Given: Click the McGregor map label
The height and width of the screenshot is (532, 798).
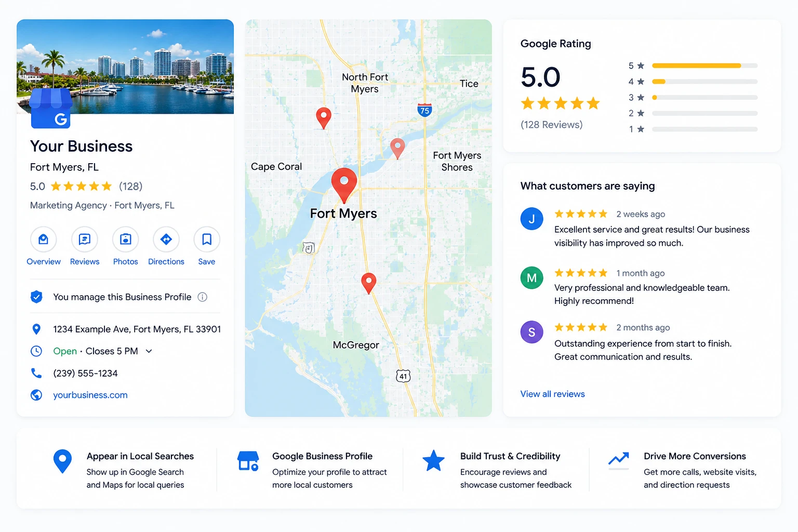Looking at the screenshot, I should pyautogui.click(x=356, y=345).
